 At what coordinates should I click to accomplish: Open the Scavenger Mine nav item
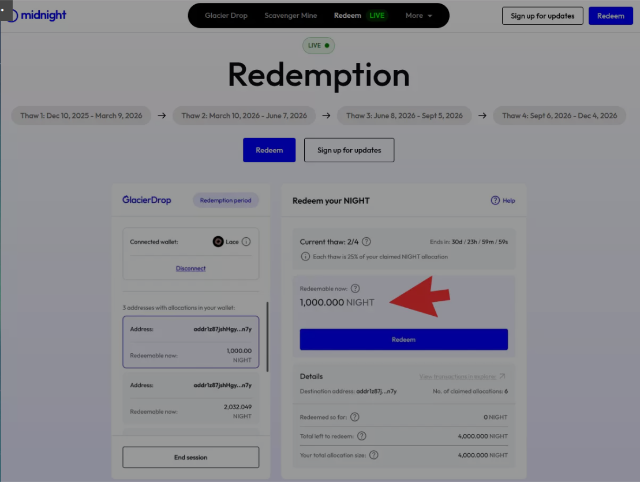pos(293,16)
